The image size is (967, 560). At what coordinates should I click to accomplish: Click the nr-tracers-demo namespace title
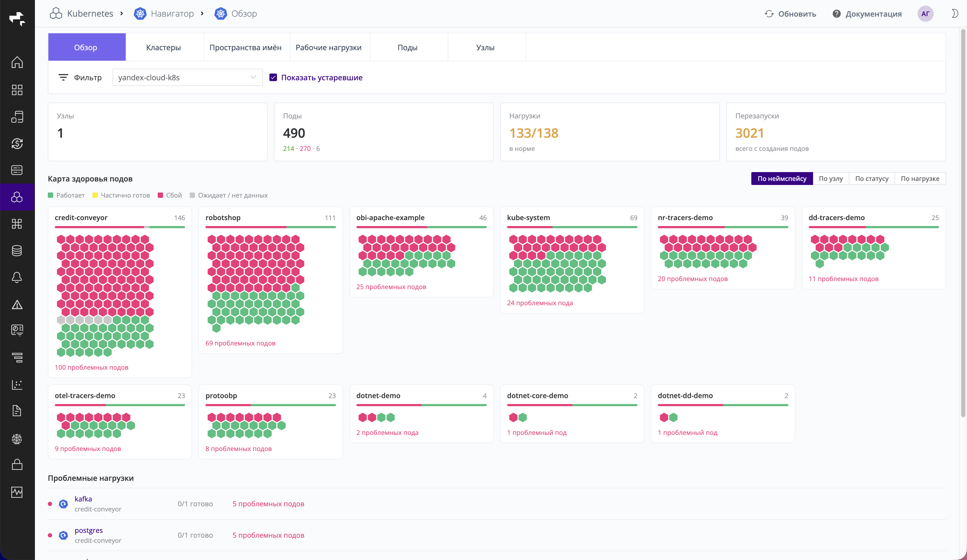tap(685, 217)
